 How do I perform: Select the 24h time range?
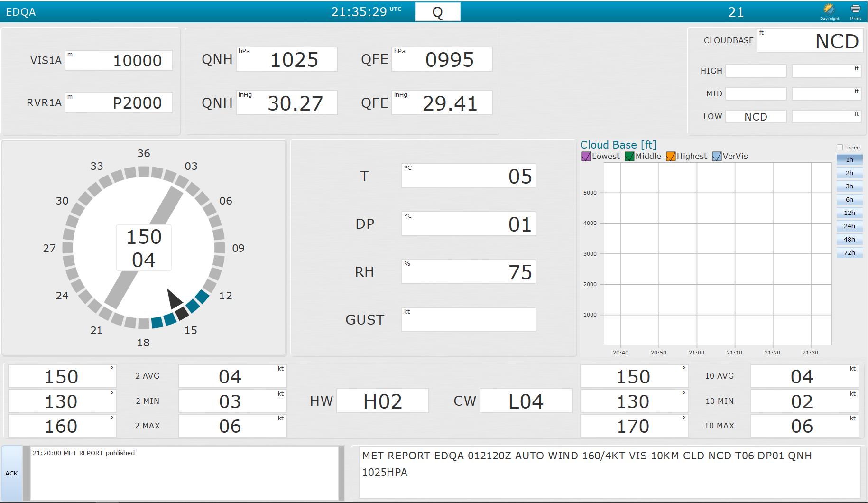pos(849,226)
